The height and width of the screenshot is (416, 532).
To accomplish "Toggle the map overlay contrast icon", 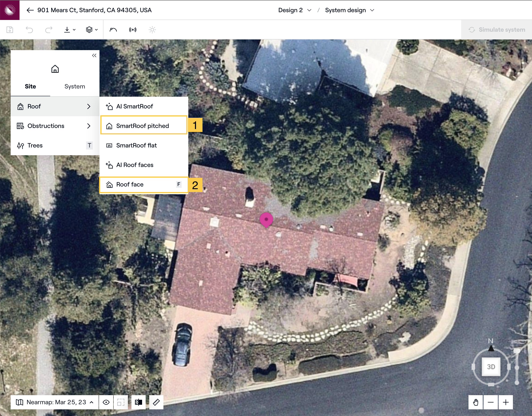I will [138, 402].
